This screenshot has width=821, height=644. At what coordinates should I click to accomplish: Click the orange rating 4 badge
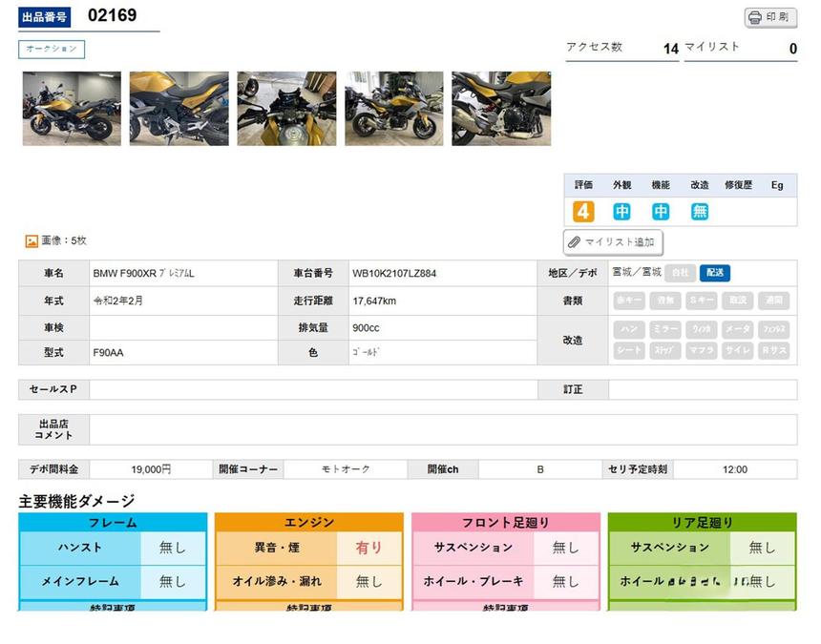pyautogui.click(x=583, y=212)
